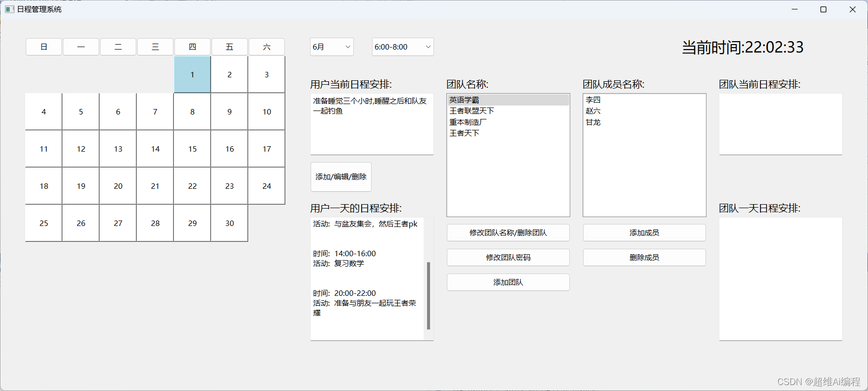Pick day 5 in the calendar
This screenshot has height=391, width=868.
coord(81,112)
